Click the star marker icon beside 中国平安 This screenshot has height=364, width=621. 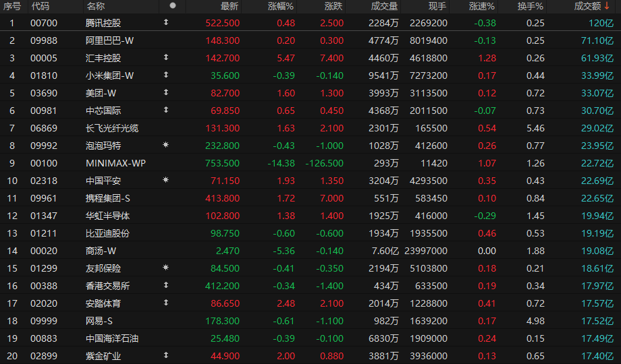point(166,179)
